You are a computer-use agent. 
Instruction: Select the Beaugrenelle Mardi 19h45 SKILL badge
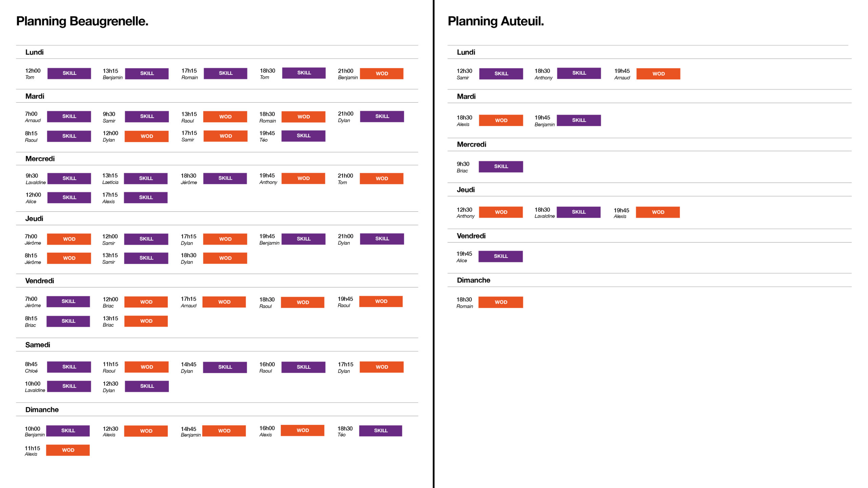[x=303, y=136]
